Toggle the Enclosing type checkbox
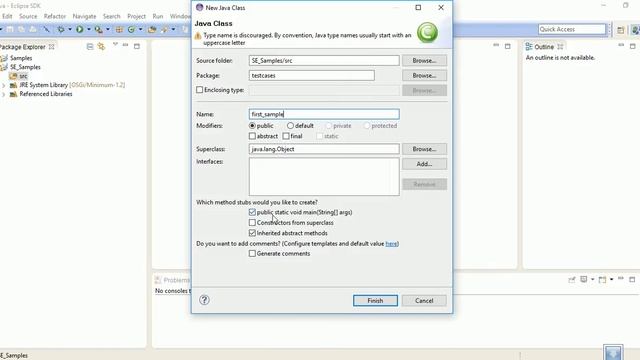 point(200,90)
